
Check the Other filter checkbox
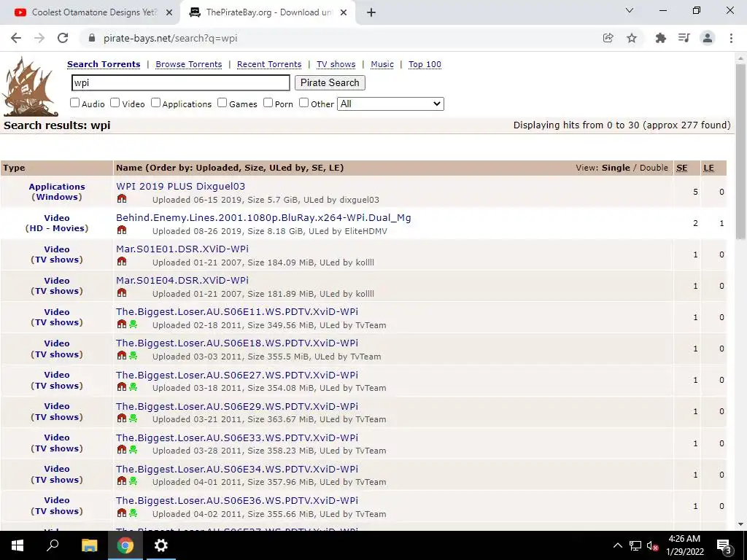(x=304, y=103)
